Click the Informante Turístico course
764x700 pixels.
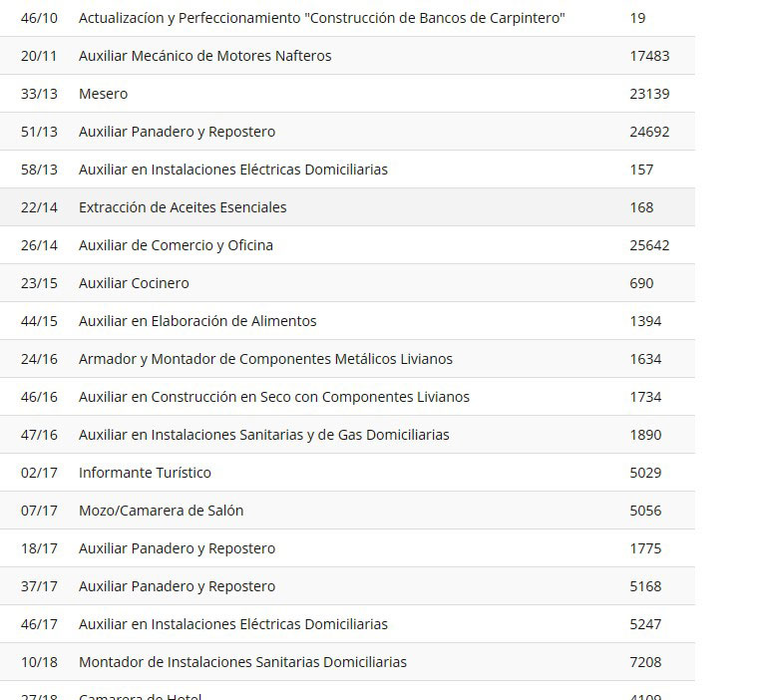145,473
